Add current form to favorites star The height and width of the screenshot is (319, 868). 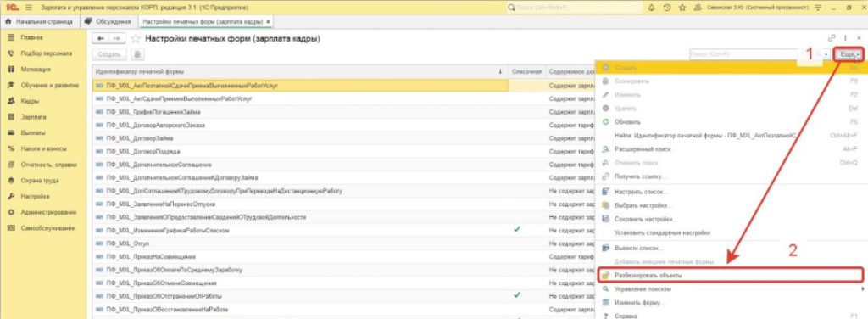click(136, 39)
